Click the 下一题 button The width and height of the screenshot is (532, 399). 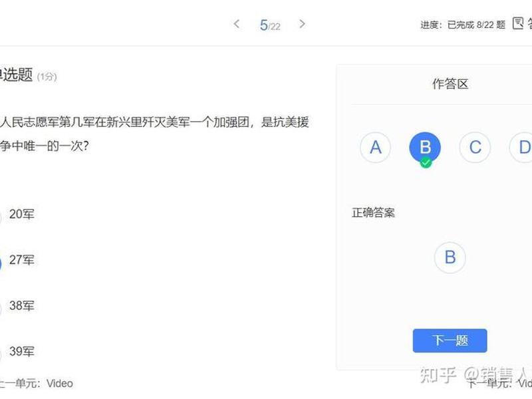point(450,340)
